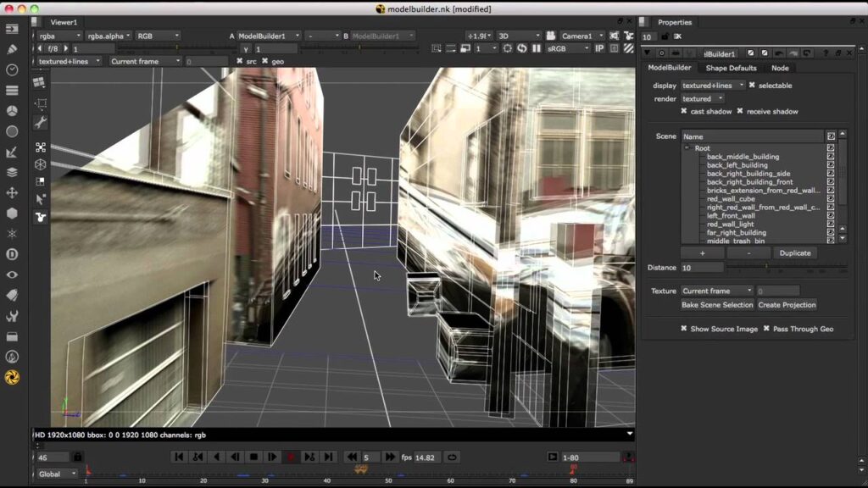The image size is (868, 488).
Task: Click the vertex selection mode icon
Action: pyautogui.click(x=41, y=147)
